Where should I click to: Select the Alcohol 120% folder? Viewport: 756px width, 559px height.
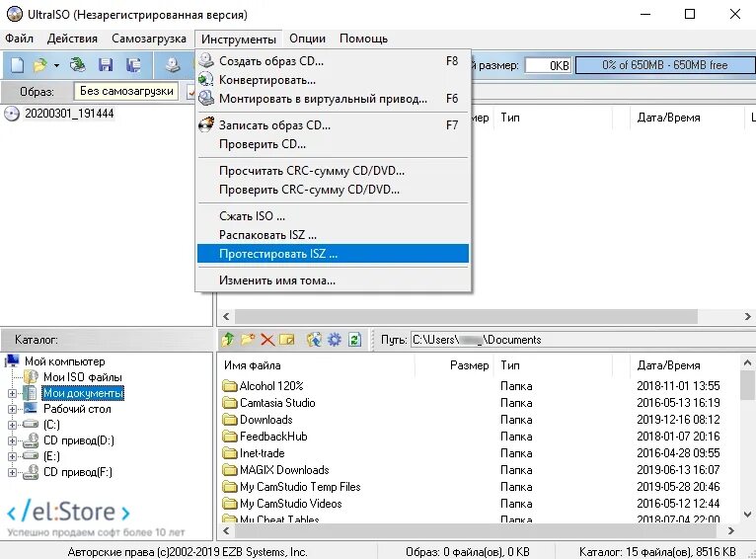point(271,386)
